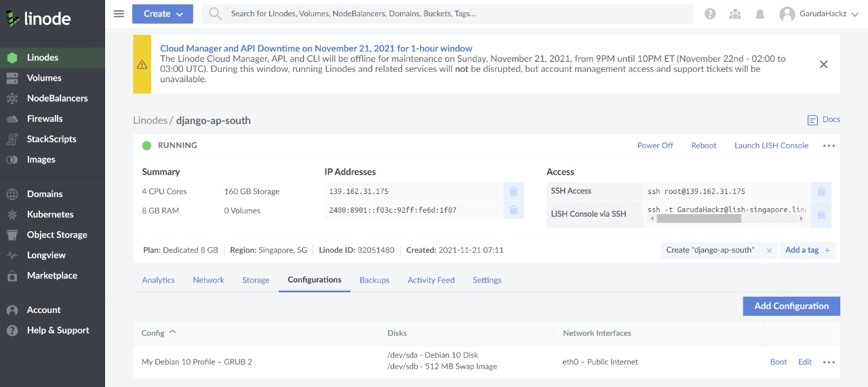
Task: Open the help question-mark icon
Action: (710, 14)
